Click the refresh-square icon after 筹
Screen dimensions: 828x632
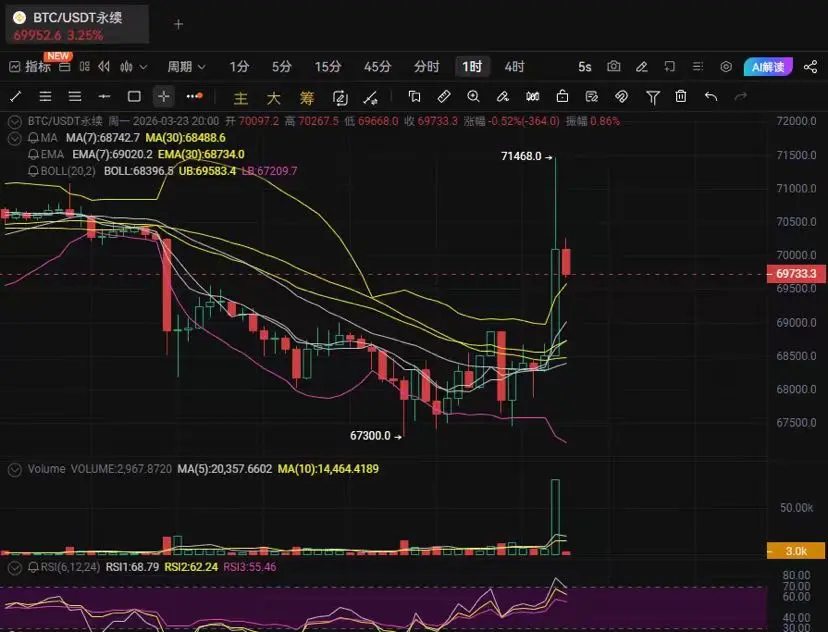click(x=340, y=98)
